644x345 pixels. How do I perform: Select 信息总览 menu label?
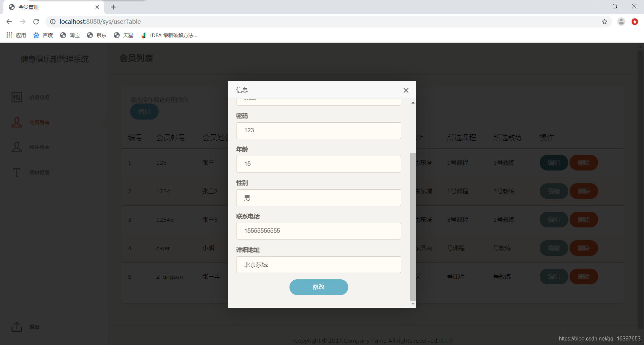click(39, 97)
